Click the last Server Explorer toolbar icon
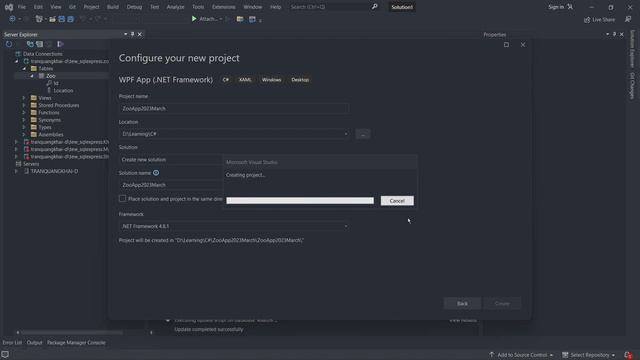This screenshot has height=360, width=640. 60,44
